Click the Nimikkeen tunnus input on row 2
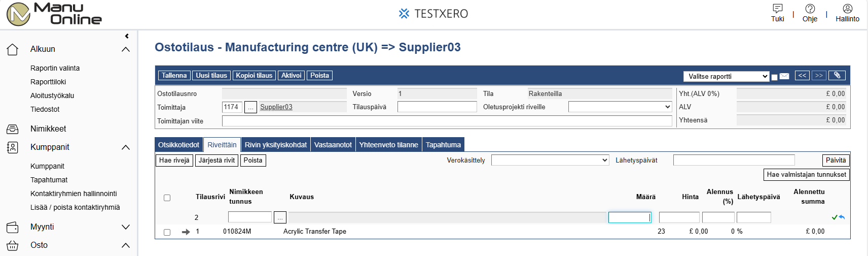 click(x=250, y=217)
